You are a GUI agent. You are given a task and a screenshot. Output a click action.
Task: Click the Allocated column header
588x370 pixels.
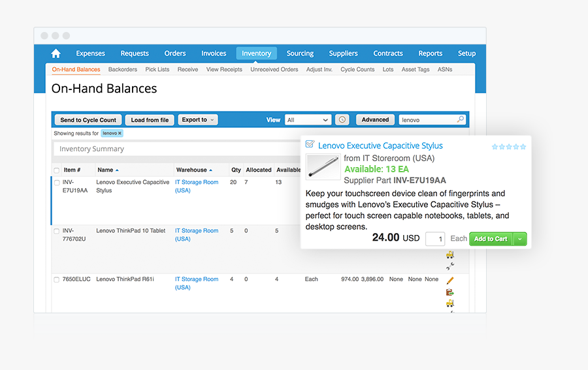pyautogui.click(x=258, y=170)
